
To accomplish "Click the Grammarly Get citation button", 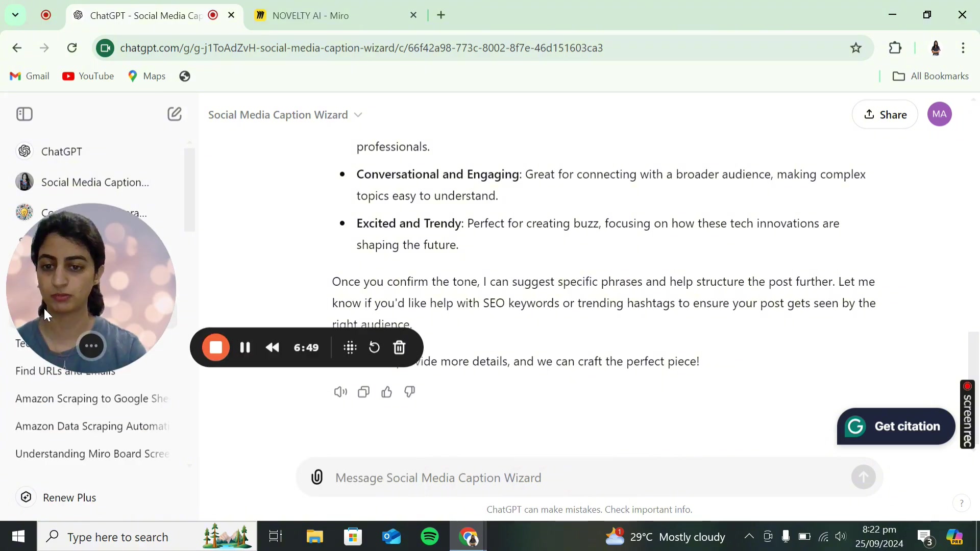I will tap(896, 426).
